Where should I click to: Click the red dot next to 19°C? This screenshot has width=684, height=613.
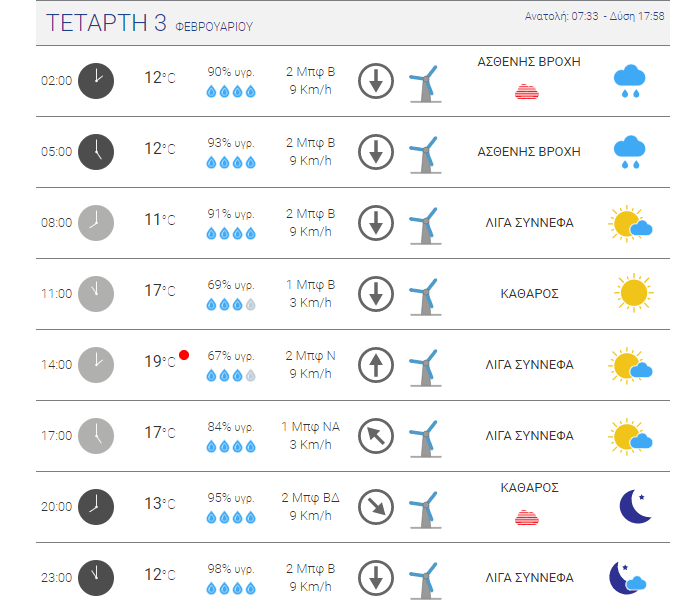[x=184, y=355]
